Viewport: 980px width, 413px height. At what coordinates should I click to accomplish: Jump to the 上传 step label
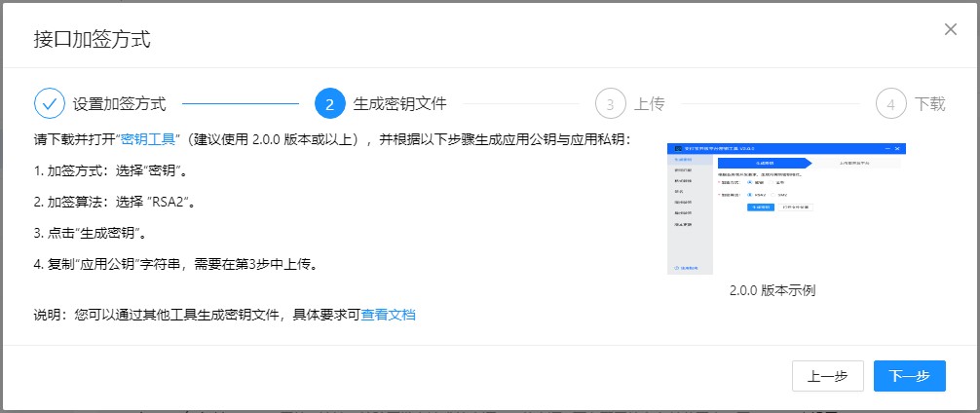click(650, 103)
